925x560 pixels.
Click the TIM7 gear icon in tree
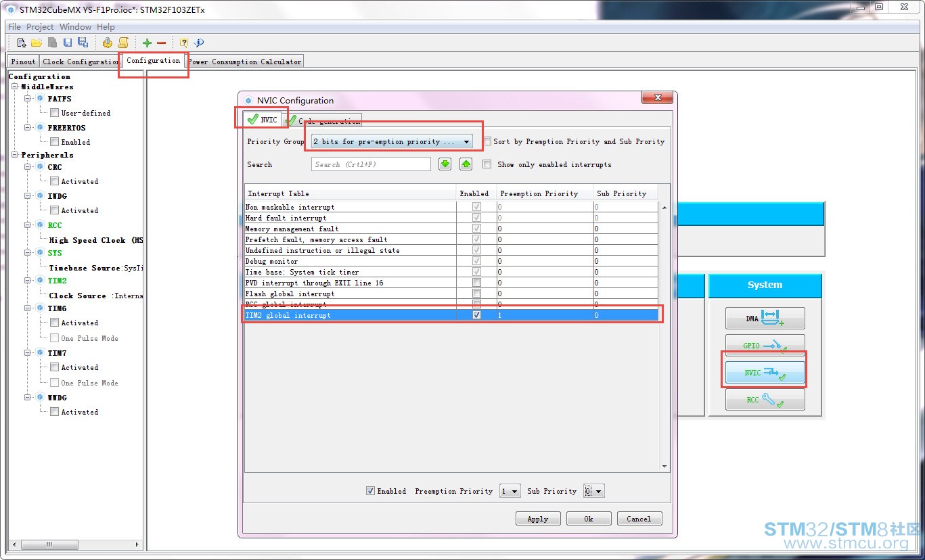(40, 352)
